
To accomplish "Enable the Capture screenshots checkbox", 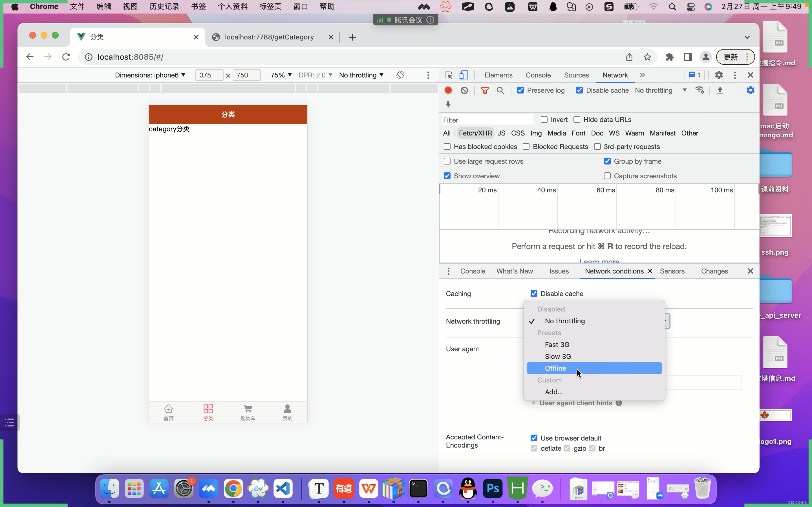I will (607, 176).
